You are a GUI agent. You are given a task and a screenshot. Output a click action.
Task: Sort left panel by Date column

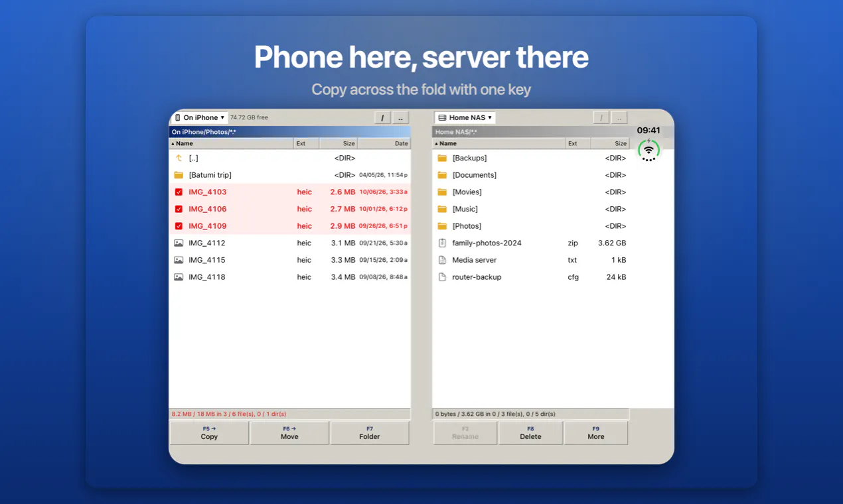tap(384, 143)
